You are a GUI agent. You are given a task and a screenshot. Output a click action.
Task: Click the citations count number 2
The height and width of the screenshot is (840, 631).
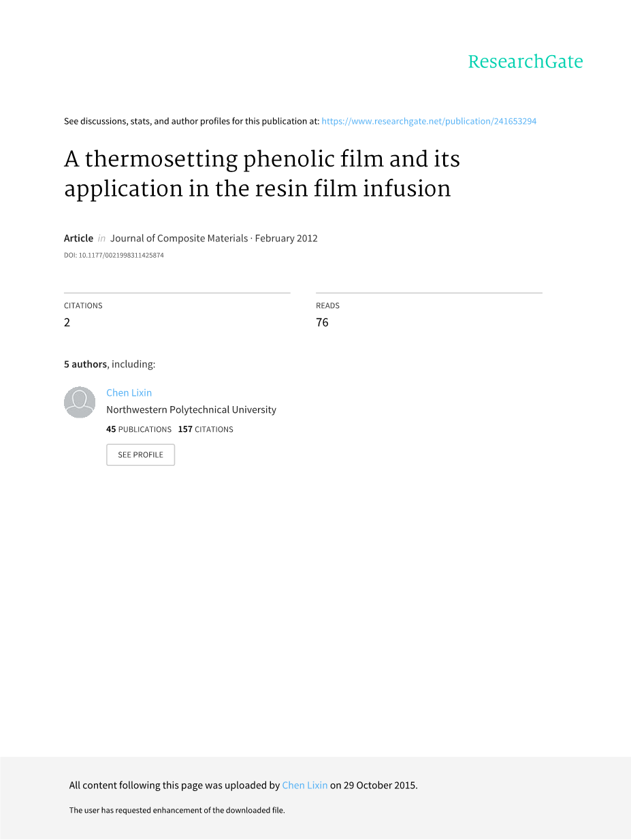pos(67,322)
